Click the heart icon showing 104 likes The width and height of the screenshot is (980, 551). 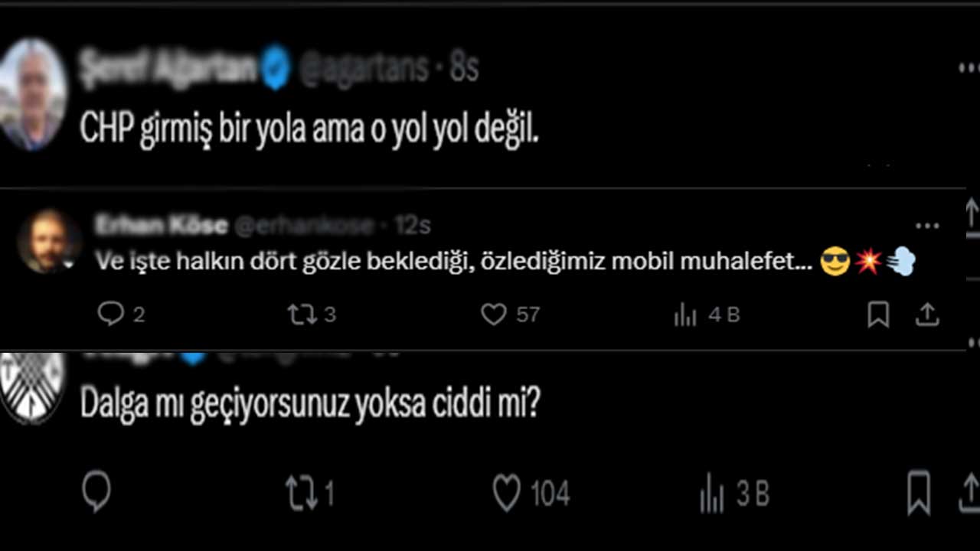pyautogui.click(x=506, y=493)
